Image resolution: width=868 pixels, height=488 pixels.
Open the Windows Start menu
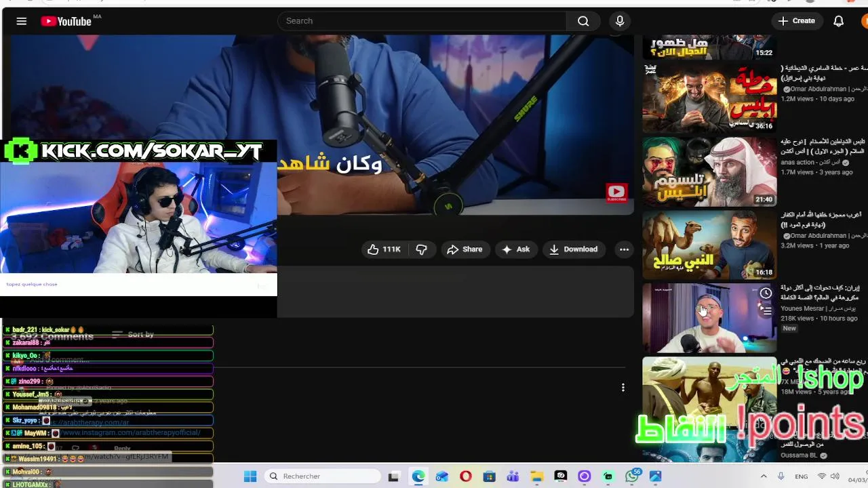tap(250, 476)
